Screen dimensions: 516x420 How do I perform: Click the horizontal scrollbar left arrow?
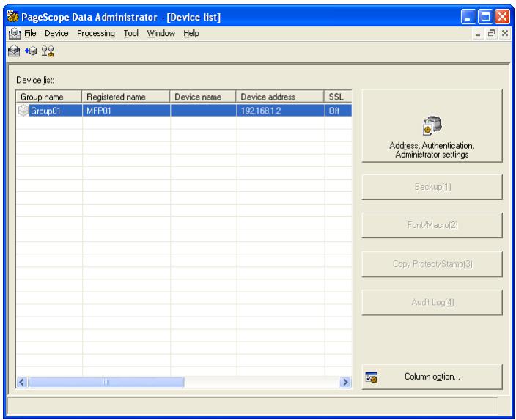22,382
